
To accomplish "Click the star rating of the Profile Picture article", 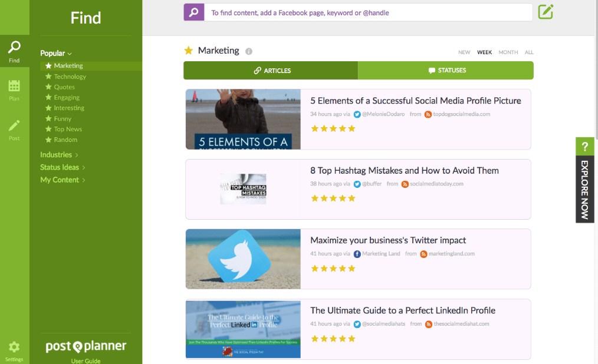I will tap(333, 128).
